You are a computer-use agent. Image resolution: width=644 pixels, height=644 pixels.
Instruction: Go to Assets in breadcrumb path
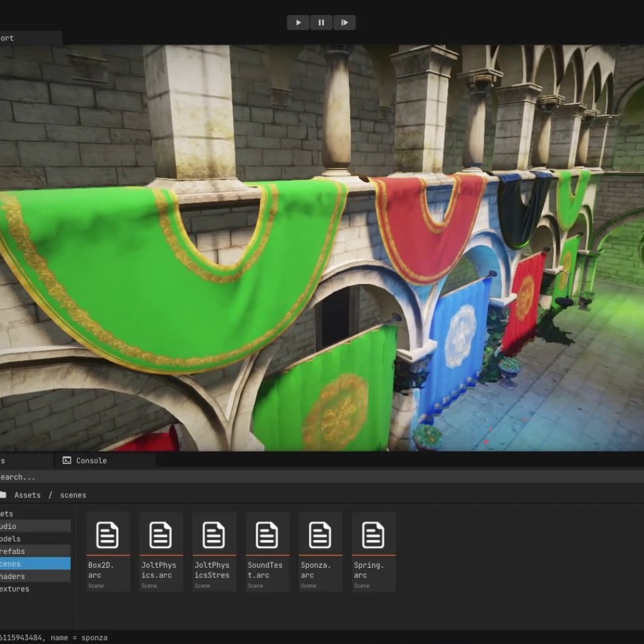(x=28, y=495)
